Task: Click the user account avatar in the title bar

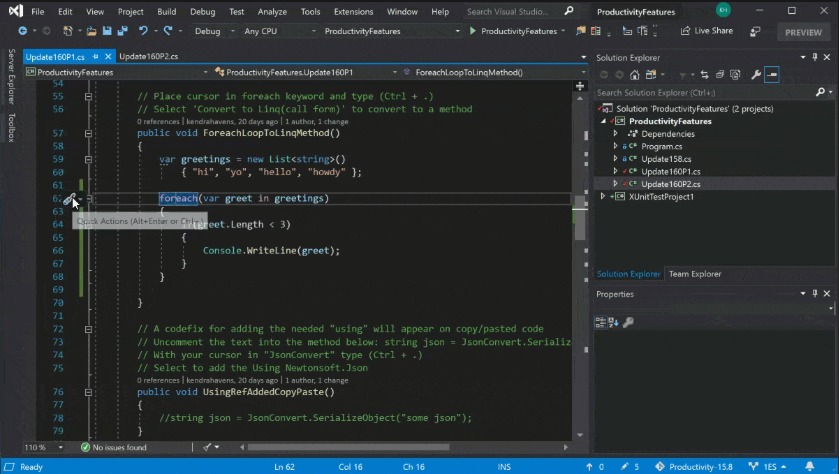Action: (x=723, y=10)
